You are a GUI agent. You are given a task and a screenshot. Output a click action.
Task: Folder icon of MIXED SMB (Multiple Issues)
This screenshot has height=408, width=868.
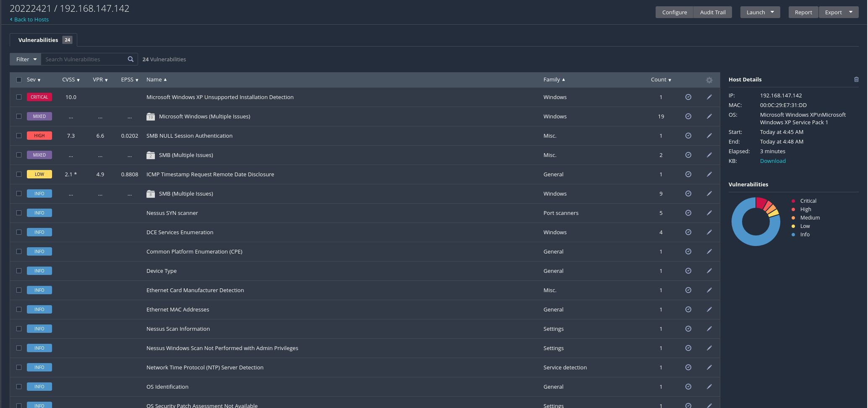151,155
